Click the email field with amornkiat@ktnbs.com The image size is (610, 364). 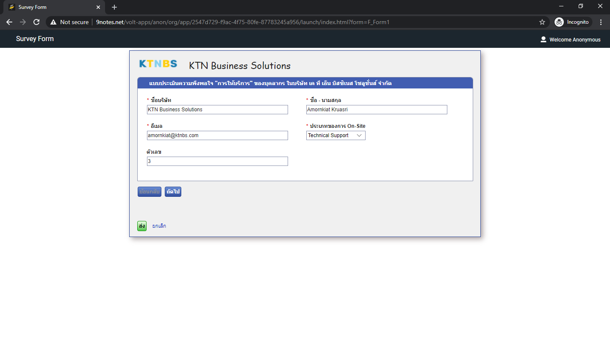pos(217,135)
